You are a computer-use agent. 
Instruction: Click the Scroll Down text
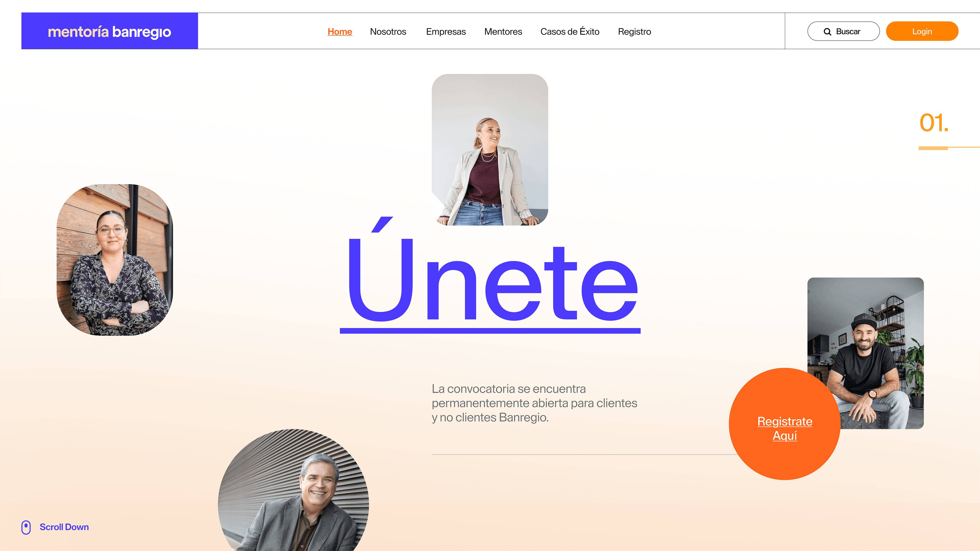coord(64,527)
